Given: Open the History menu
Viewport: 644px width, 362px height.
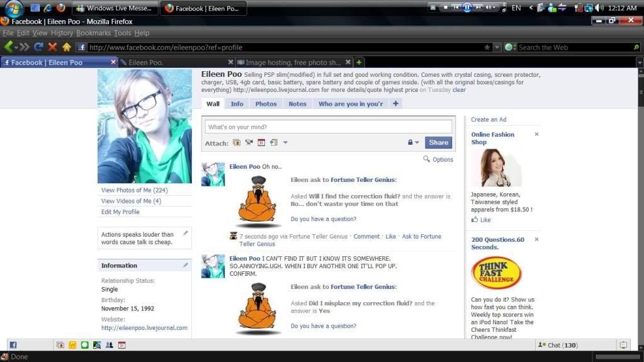Looking at the screenshot, I should (x=62, y=33).
